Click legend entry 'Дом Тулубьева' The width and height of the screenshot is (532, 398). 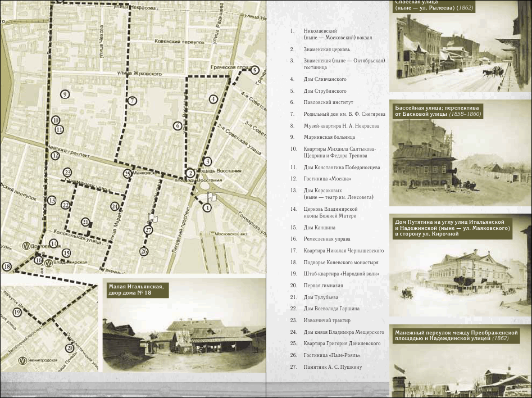tap(321, 297)
